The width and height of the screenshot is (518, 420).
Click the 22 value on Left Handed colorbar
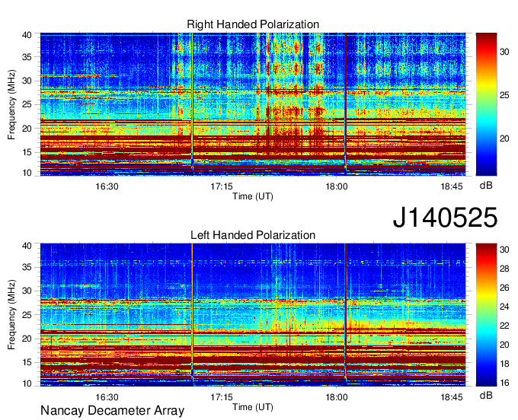click(x=504, y=326)
